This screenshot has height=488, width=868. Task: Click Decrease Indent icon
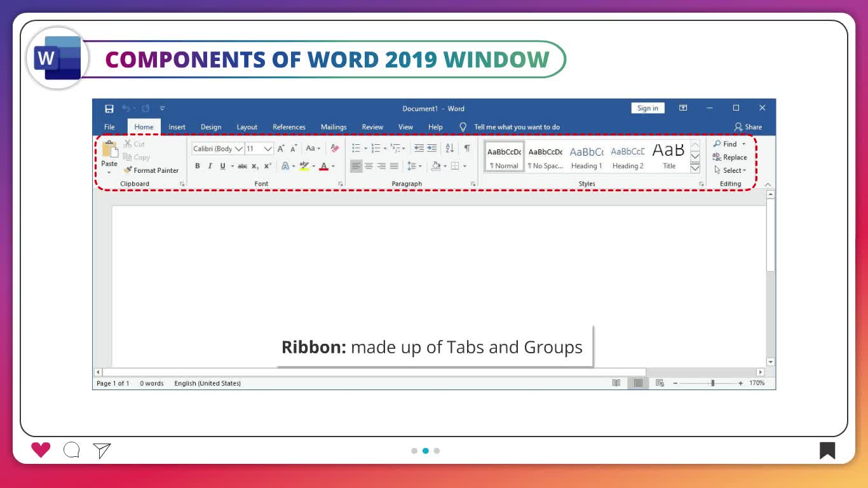[x=419, y=149]
